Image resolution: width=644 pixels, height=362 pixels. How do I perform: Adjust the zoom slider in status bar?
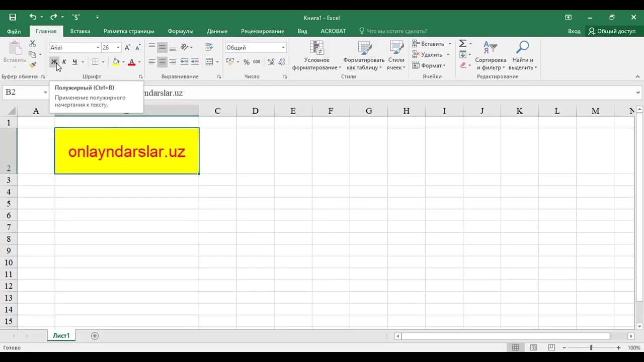tap(591, 348)
